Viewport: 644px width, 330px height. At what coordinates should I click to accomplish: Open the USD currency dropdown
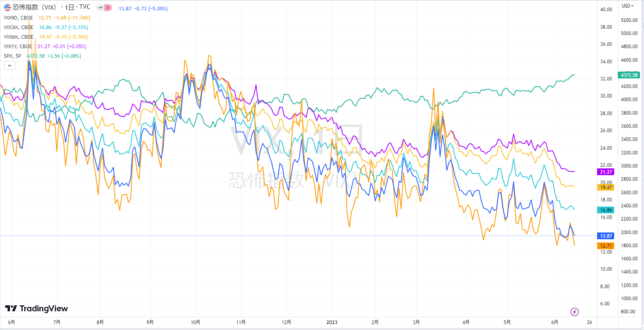[628, 6]
